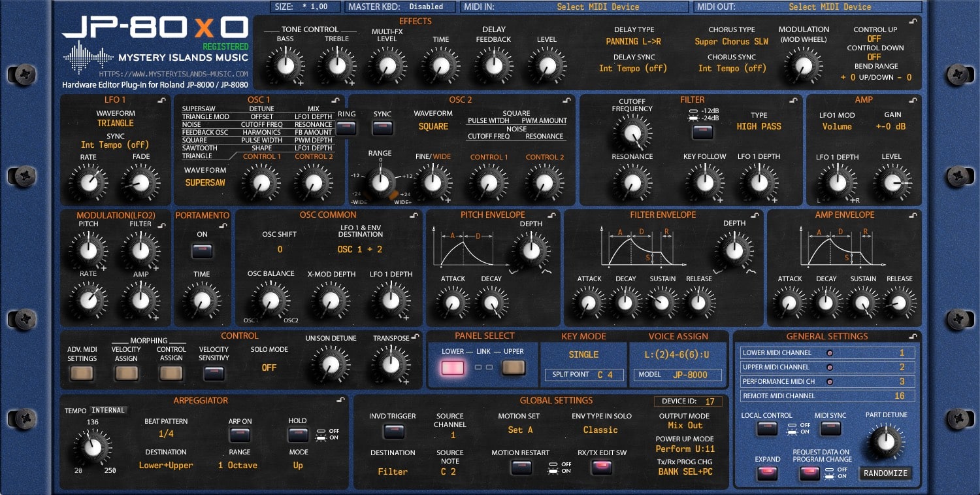Open the MIDI OUT Select MIDI Device menu
The image size is (980, 495).
pyautogui.click(x=830, y=7)
